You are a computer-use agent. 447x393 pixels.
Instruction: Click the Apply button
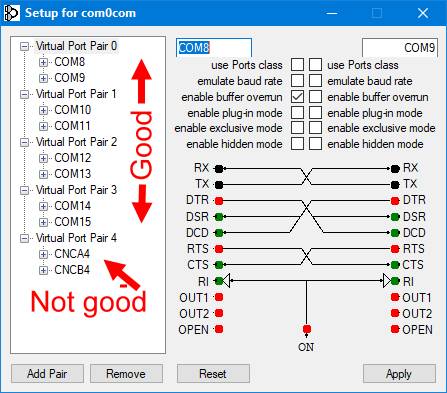click(x=399, y=374)
